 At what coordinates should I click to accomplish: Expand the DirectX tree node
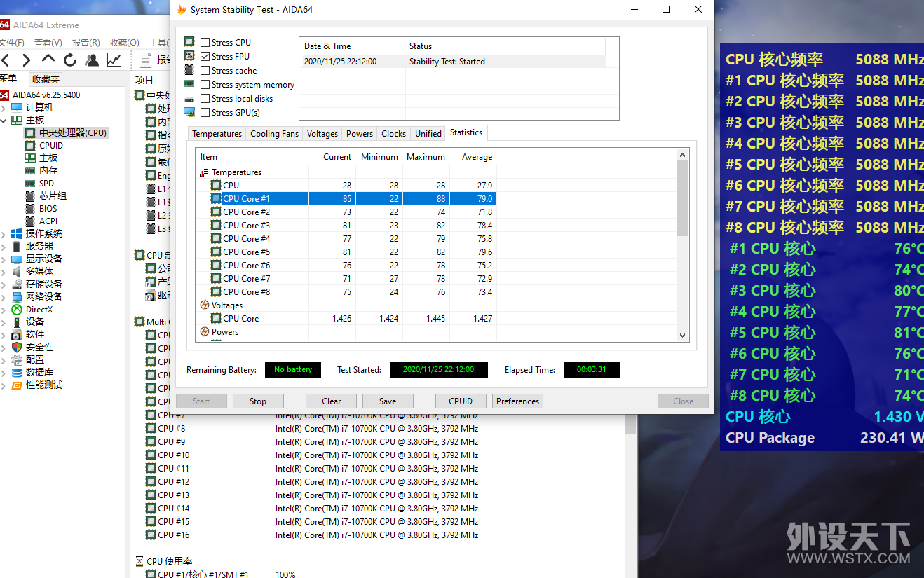coord(5,309)
